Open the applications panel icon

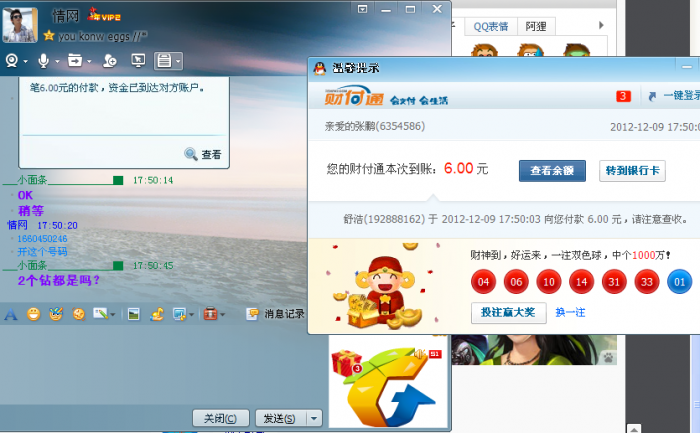[x=164, y=61]
